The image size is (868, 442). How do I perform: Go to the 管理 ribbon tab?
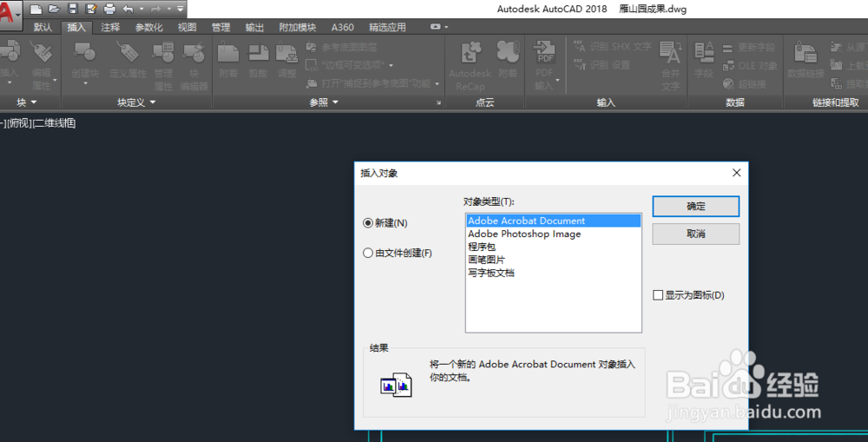point(220,27)
